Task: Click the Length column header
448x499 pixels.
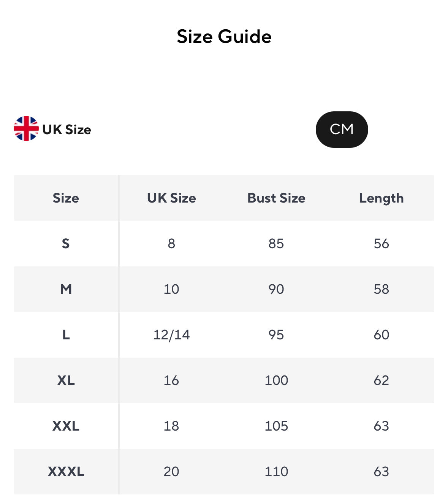Action: point(381,198)
